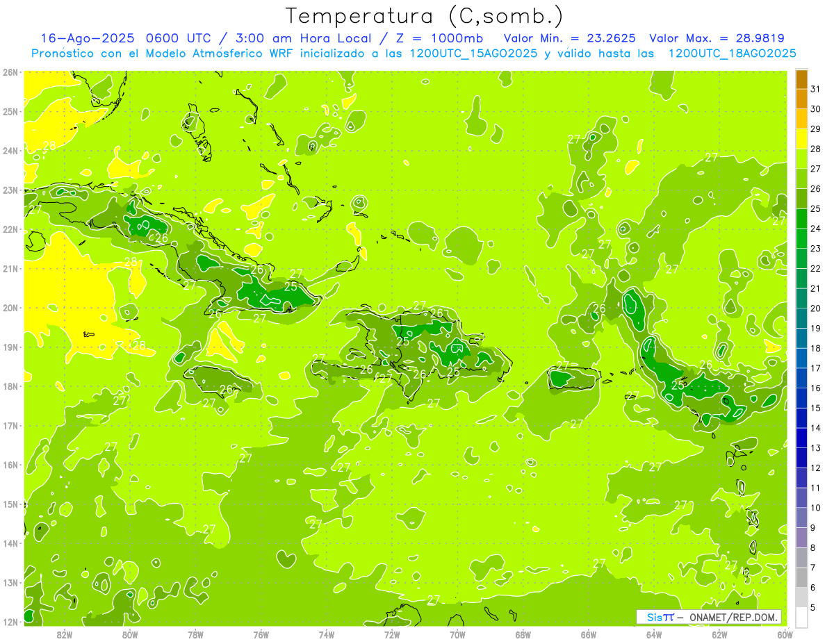Image resolution: width=834 pixels, height=644 pixels.
Task: Click the "12N" latitude label
Action: (x=10, y=622)
